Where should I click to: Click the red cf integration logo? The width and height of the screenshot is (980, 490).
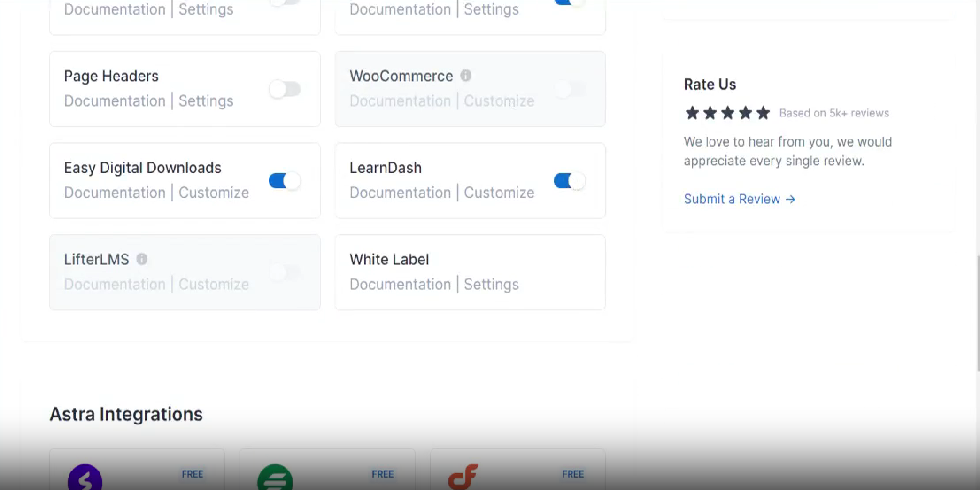(x=463, y=477)
